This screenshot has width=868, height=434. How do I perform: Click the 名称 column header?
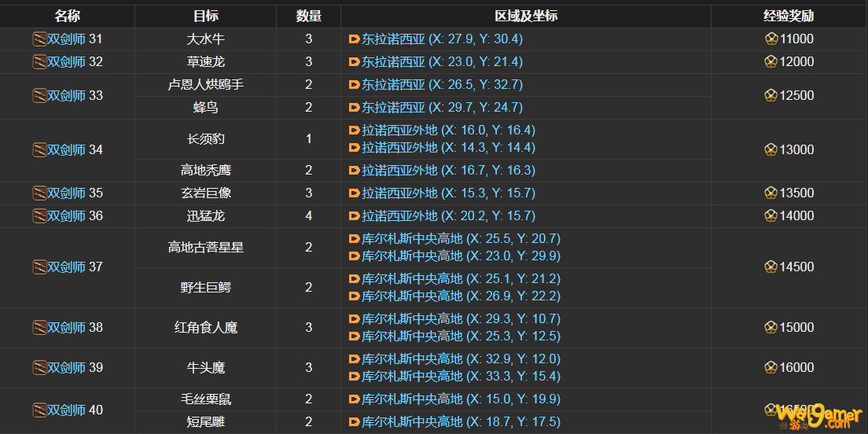[67, 17]
